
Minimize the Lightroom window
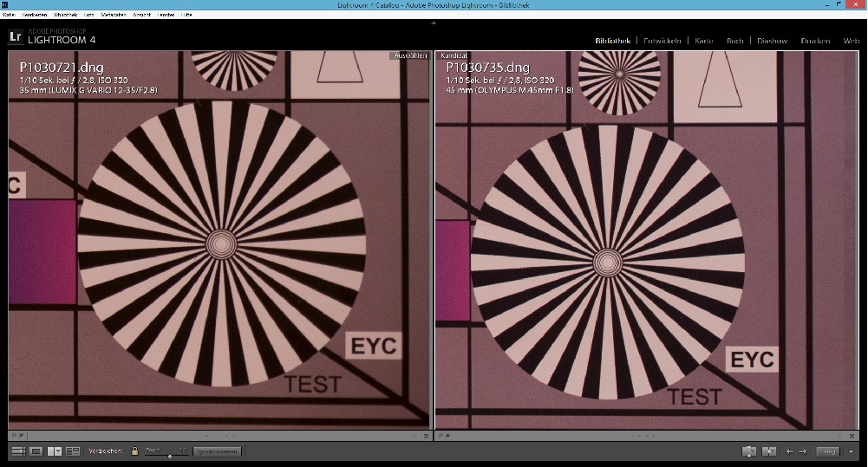click(828, 5)
